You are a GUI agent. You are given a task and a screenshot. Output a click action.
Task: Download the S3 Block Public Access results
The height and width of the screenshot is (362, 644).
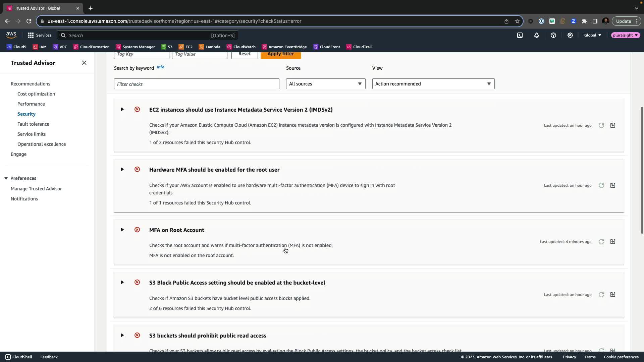click(x=612, y=295)
